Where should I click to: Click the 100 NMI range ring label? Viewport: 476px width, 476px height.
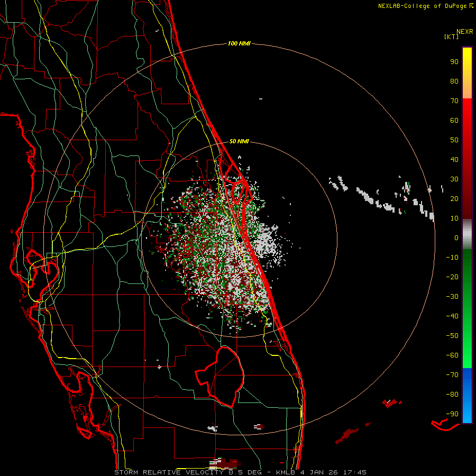(239, 44)
